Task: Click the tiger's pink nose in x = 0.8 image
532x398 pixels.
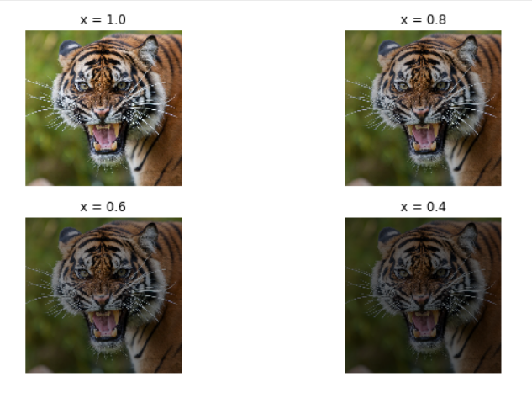Action: pos(421,113)
